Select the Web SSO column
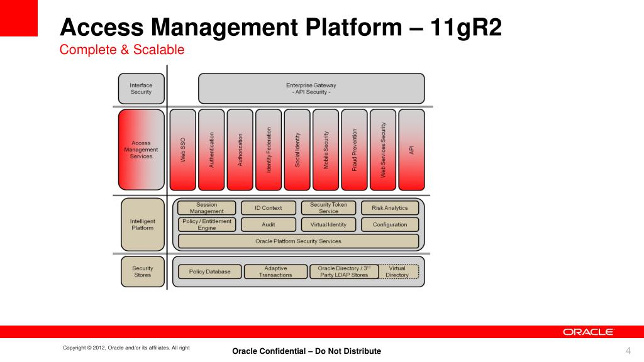This screenshot has width=644, height=362. click(183, 150)
